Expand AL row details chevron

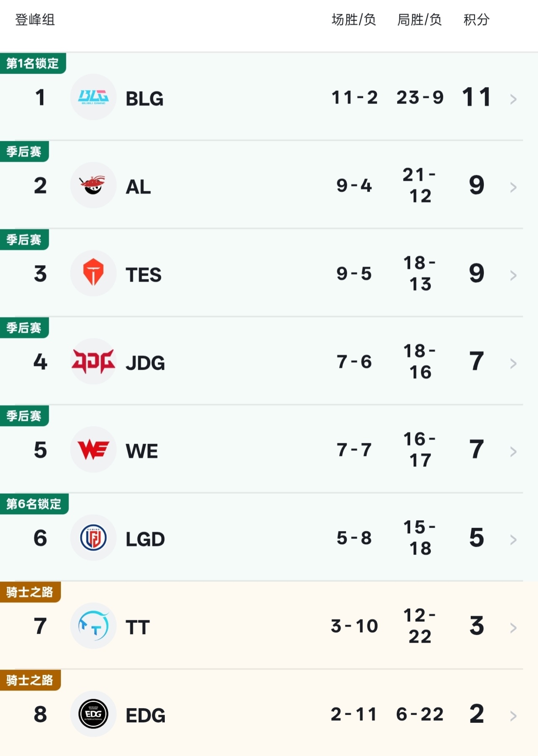pos(513,187)
